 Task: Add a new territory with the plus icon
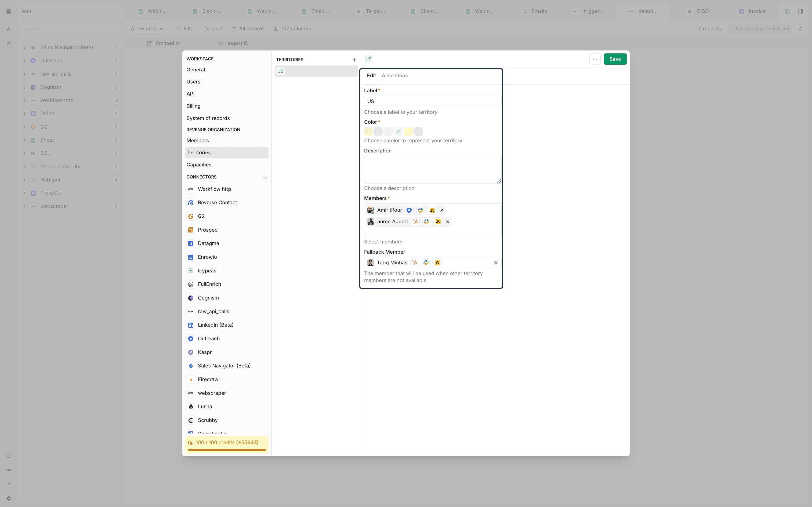point(354,60)
